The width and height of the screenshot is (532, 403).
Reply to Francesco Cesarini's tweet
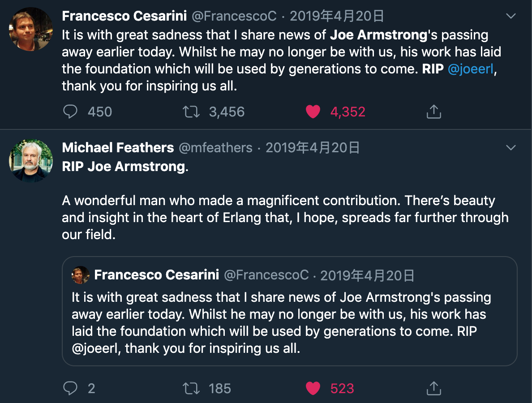point(70,111)
